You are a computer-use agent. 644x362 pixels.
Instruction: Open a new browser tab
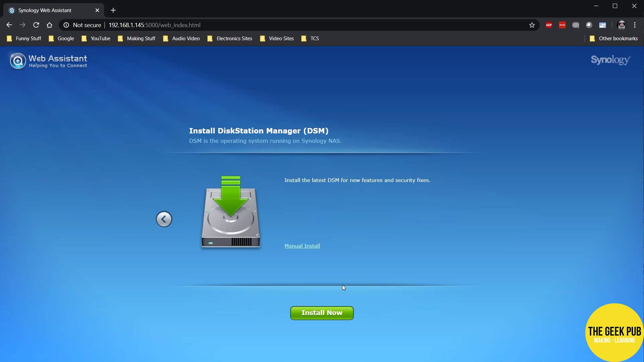tap(113, 10)
